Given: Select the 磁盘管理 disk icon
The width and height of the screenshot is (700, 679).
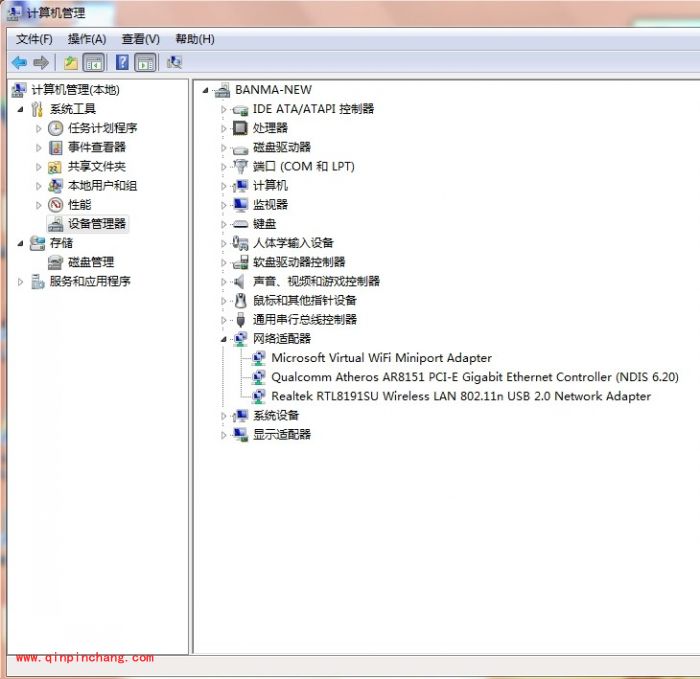Looking at the screenshot, I should [55, 262].
